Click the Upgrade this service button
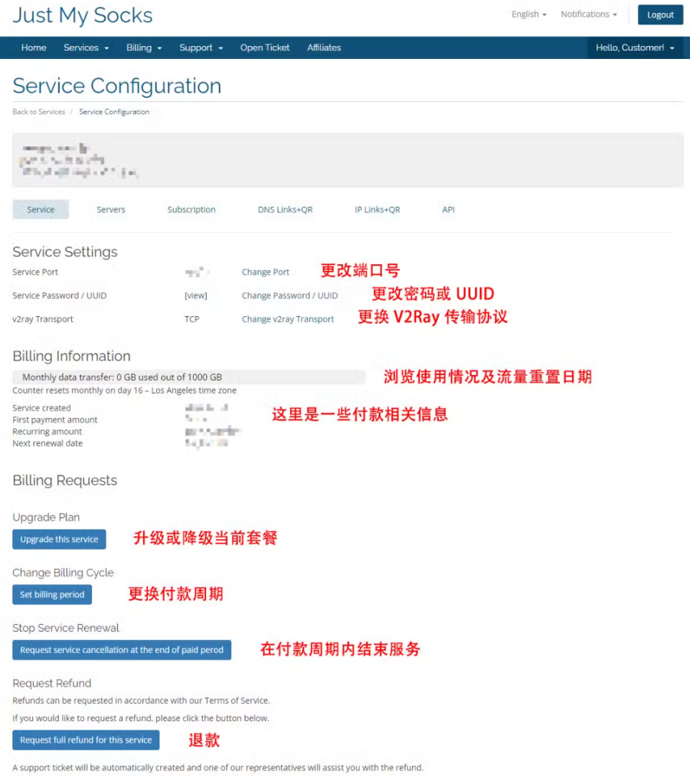This screenshot has width=690, height=784. pyautogui.click(x=59, y=540)
